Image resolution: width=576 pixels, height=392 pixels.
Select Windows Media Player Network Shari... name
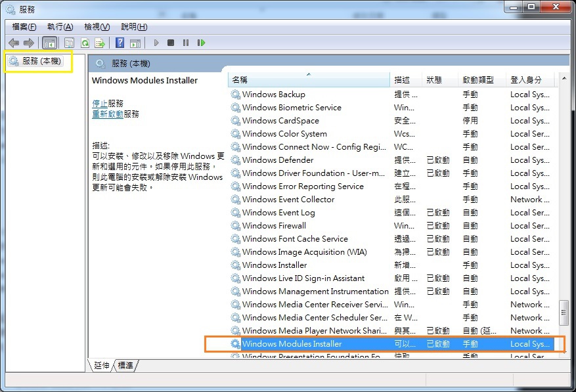click(315, 331)
